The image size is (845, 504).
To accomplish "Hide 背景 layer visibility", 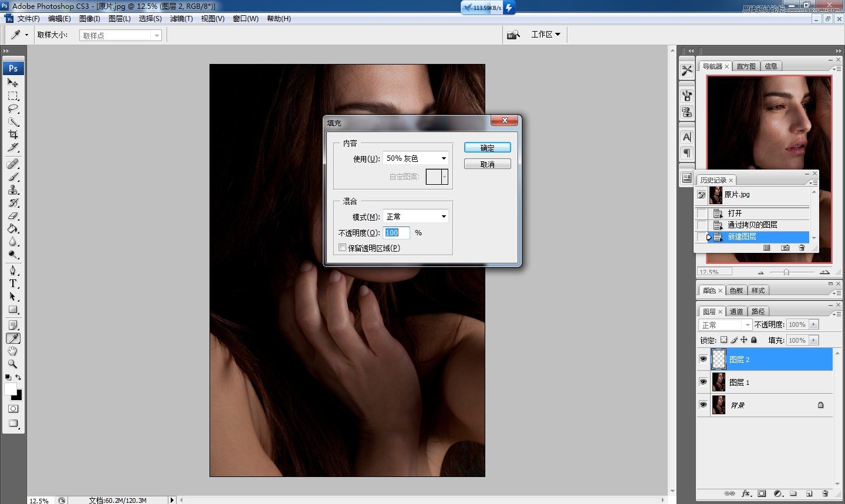I will 703,405.
